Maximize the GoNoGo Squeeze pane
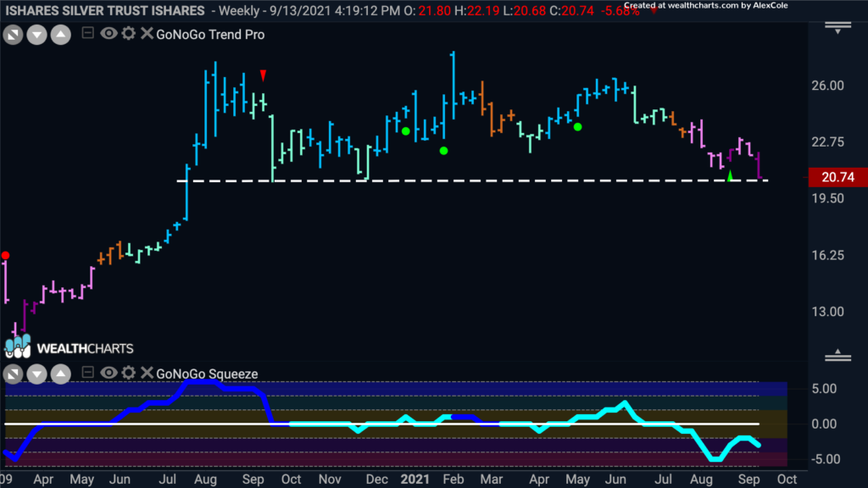This screenshot has width=868, height=488. tap(13, 374)
